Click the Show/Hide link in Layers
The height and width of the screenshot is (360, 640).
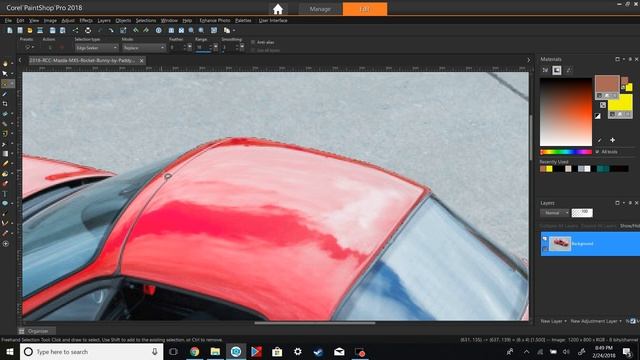click(629, 226)
